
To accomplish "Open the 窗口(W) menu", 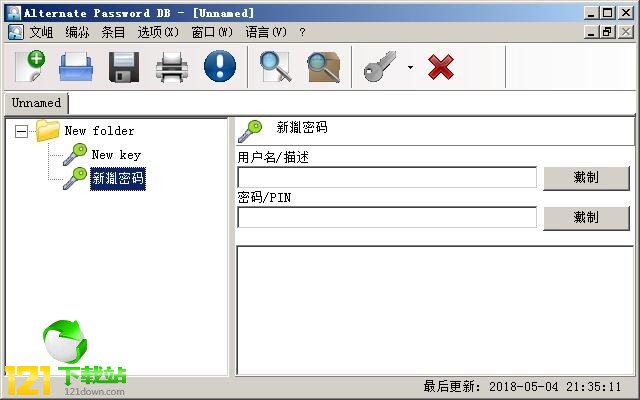I will (x=212, y=32).
